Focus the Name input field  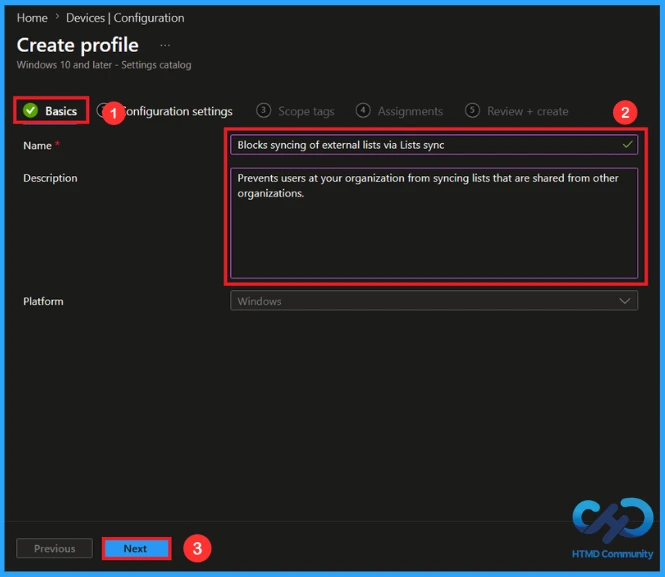pyautogui.click(x=433, y=145)
